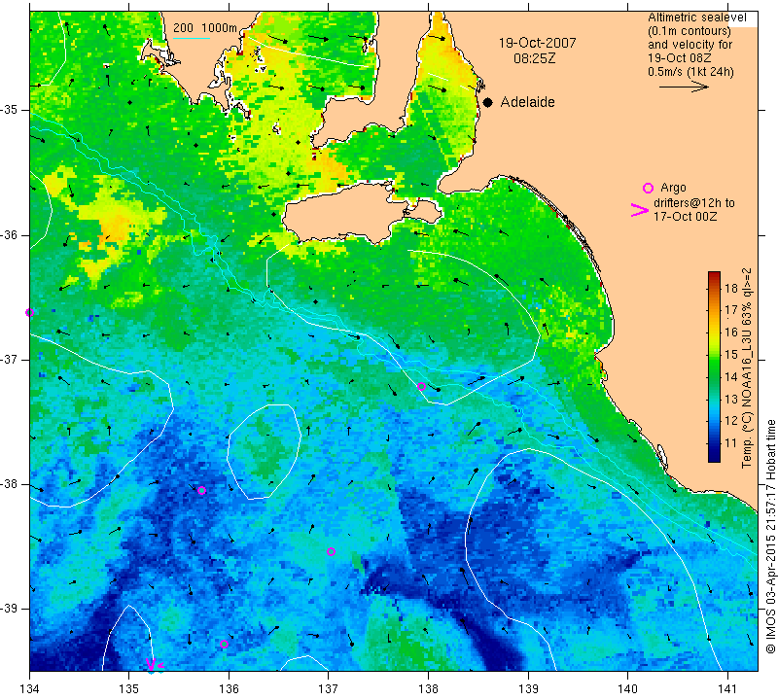The image size is (778, 700).
Task: Click the 139 longitude axis label
Action: pyautogui.click(x=528, y=688)
